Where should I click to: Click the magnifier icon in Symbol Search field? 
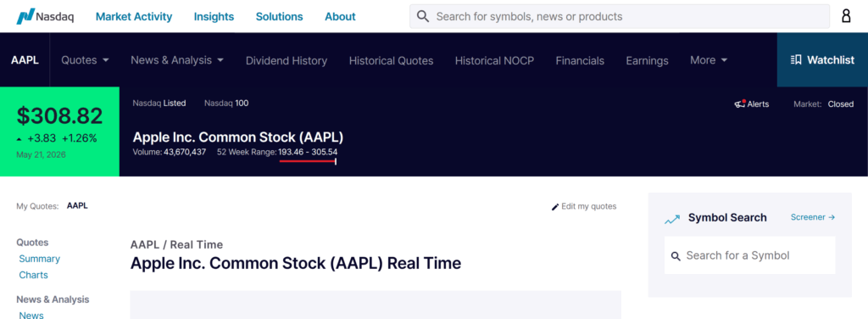(676, 256)
